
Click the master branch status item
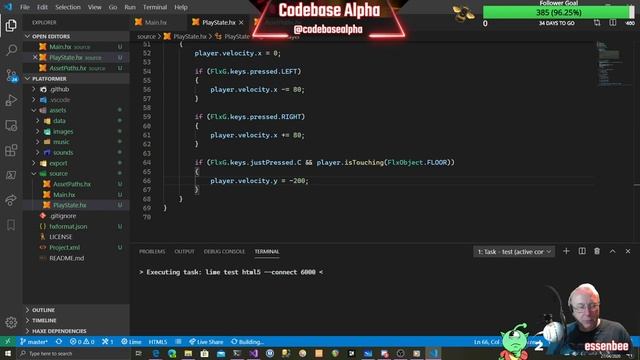(x=34, y=342)
